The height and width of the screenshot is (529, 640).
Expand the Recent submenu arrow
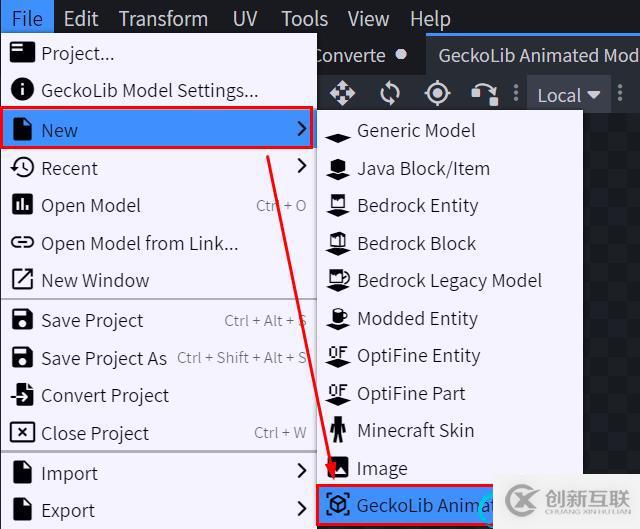tap(301, 167)
